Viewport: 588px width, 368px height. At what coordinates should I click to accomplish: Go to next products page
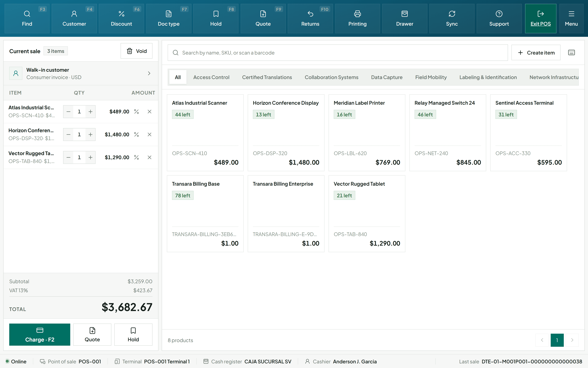[572, 340]
